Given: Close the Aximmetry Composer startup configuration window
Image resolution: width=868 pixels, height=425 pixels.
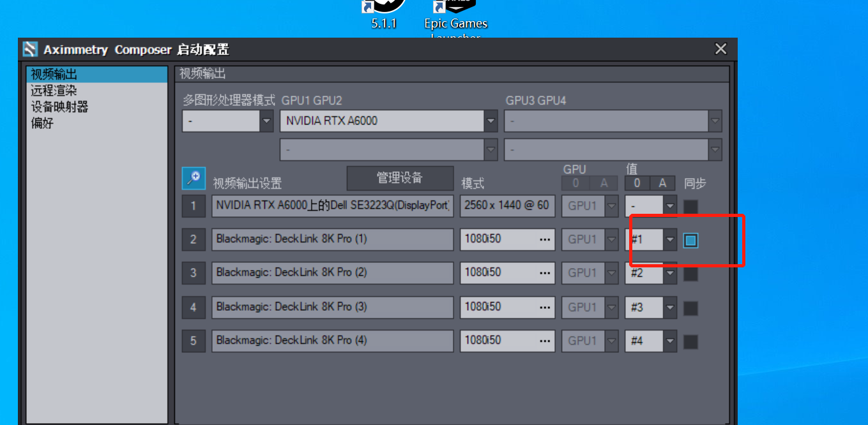Looking at the screenshot, I should pos(720,49).
